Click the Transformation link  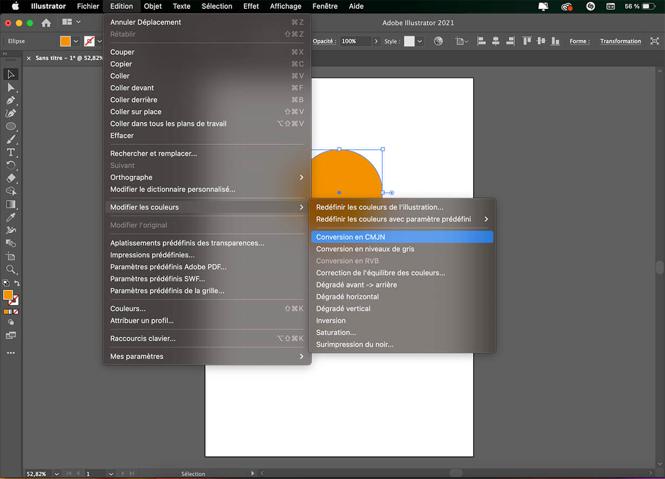pos(620,41)
